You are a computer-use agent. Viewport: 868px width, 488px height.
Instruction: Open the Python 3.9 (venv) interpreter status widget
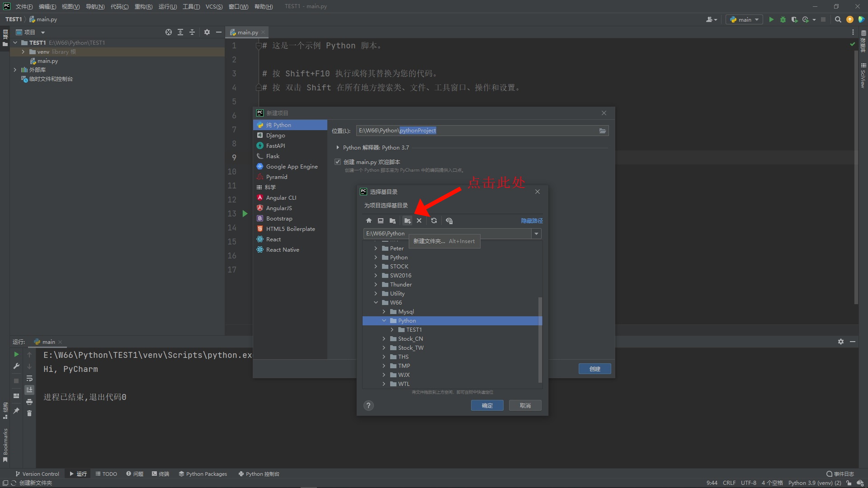815,483
